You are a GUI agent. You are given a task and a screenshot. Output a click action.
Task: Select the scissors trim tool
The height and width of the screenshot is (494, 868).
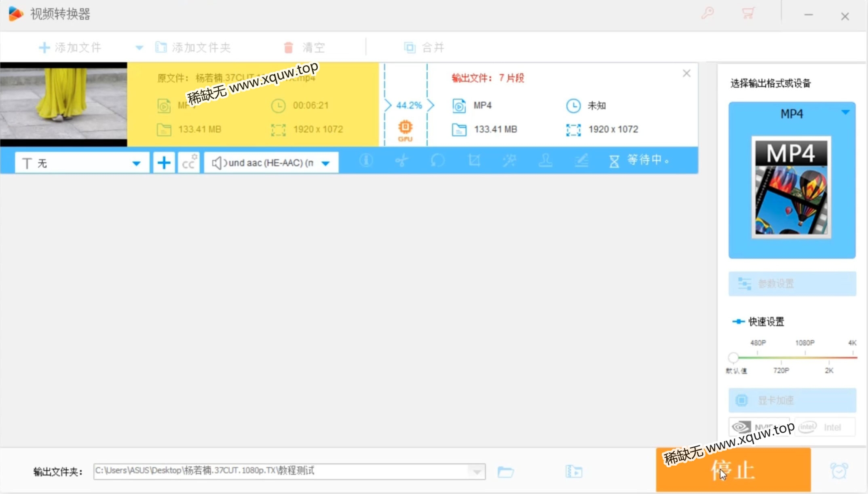coord(402,161)
